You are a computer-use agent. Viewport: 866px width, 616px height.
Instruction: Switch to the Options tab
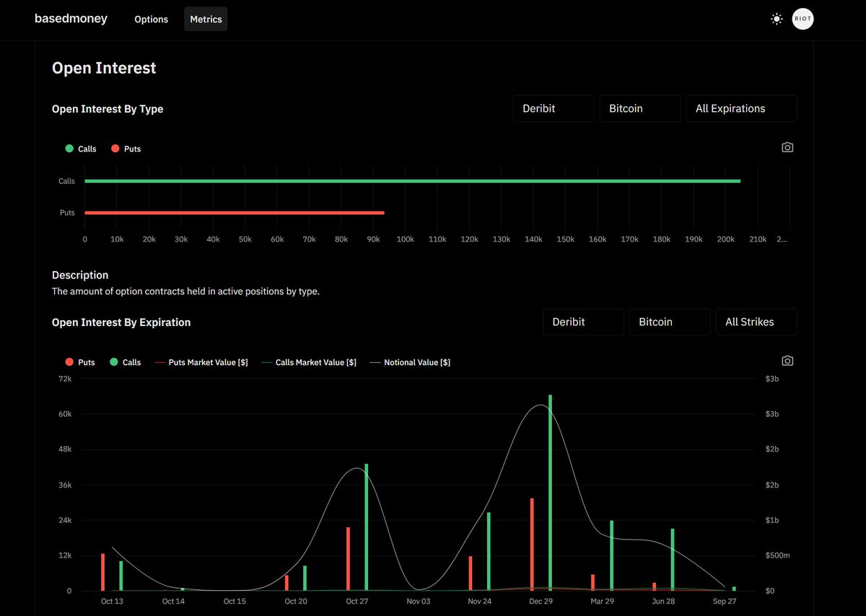(151, 19)
